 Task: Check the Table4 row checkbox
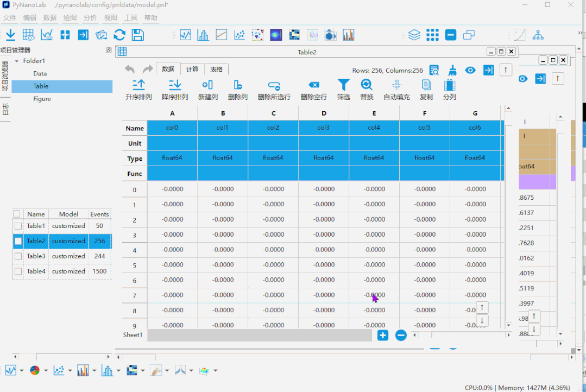18,271
